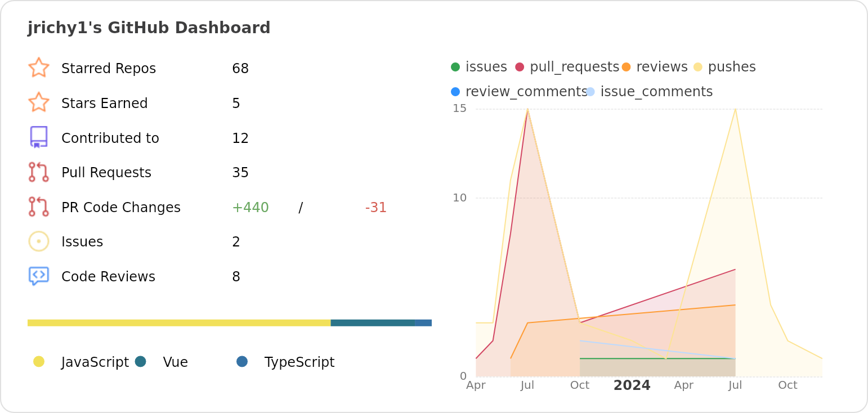
Task: Click the yellow JavaScript bar segment
Action: click(179, 323)
